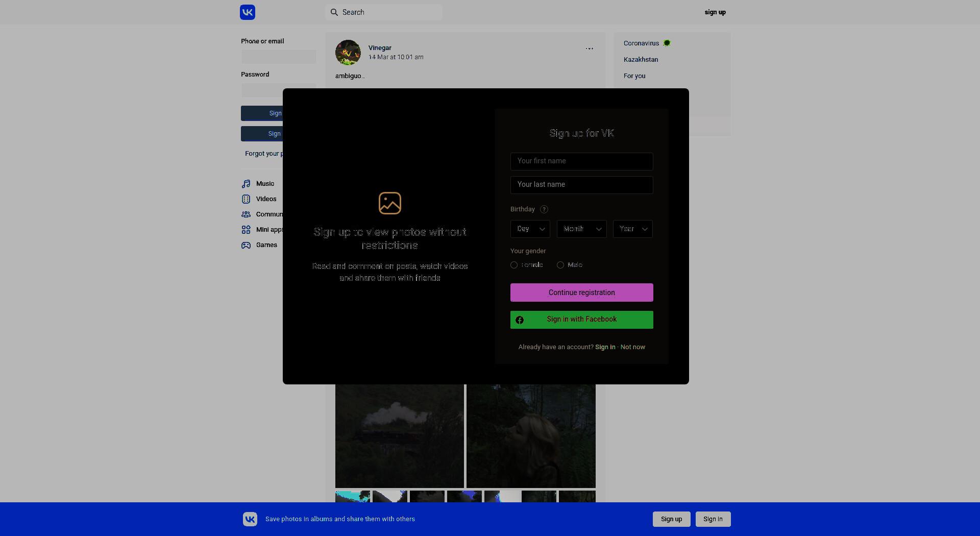Click Vinegar's profile avatar
The image size is (980, 536).
click(348, 53)
